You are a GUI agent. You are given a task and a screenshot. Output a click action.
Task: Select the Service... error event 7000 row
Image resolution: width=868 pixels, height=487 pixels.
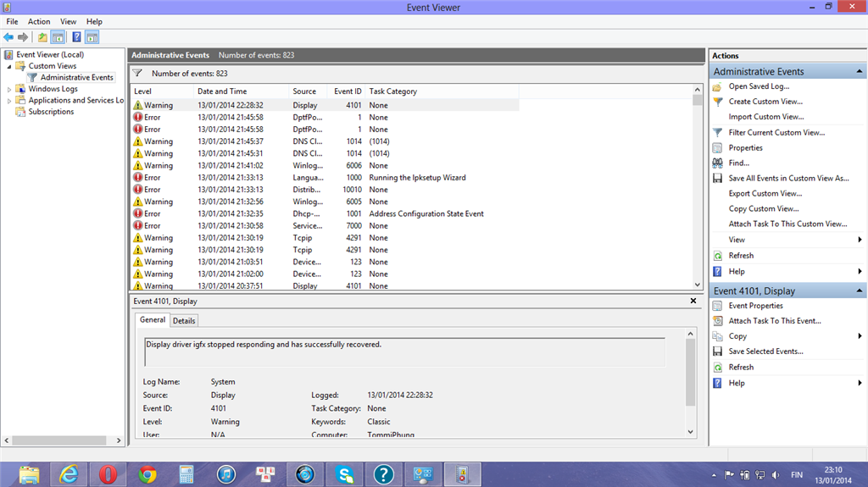pyautogui.click(x=325, y=226)
